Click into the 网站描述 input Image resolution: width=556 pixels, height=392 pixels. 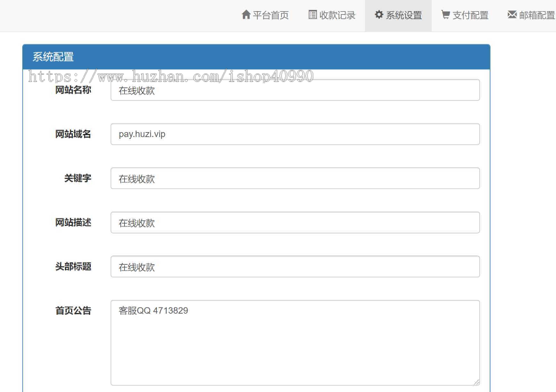tap(295, 223)
